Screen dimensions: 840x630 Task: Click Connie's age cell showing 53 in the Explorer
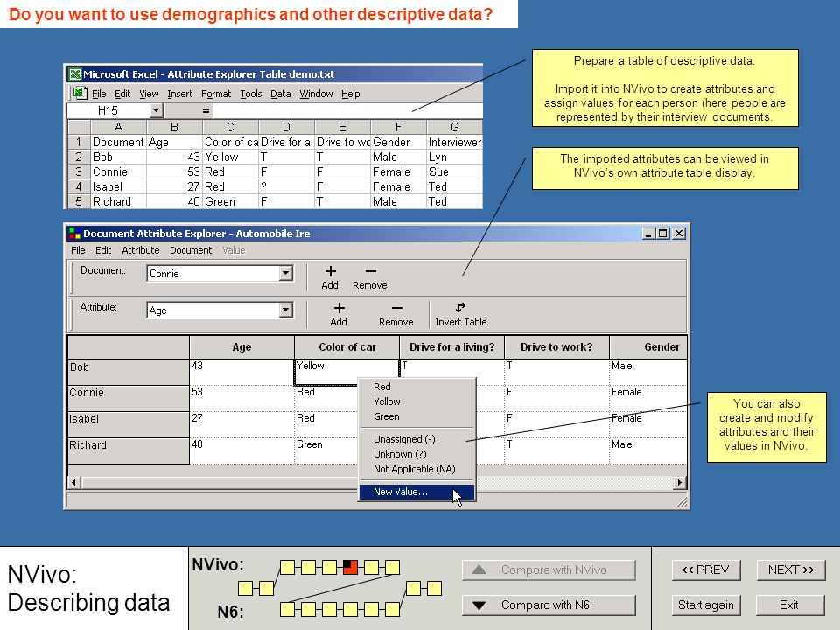coord(241,399)
